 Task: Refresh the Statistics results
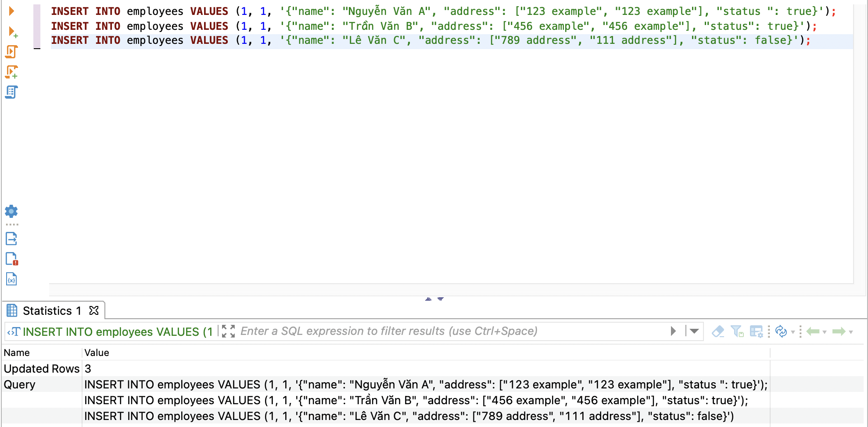pyautogui.click(x=781, y=331)
